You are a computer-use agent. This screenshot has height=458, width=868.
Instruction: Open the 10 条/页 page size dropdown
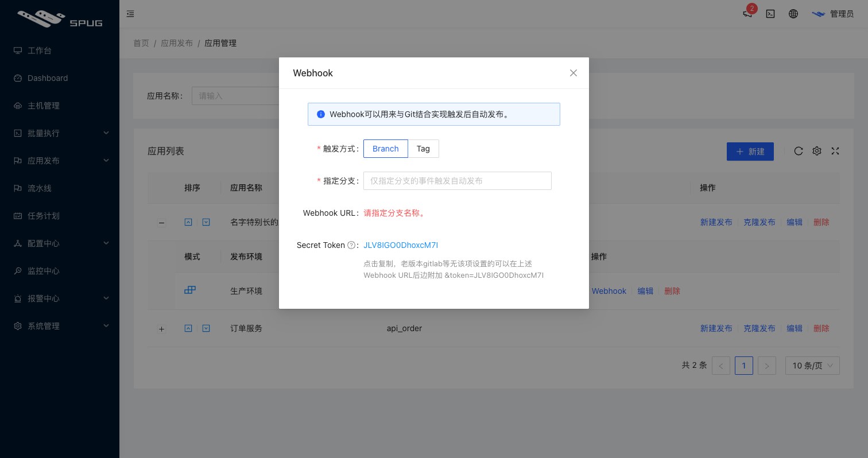click(x=812, y=366)
